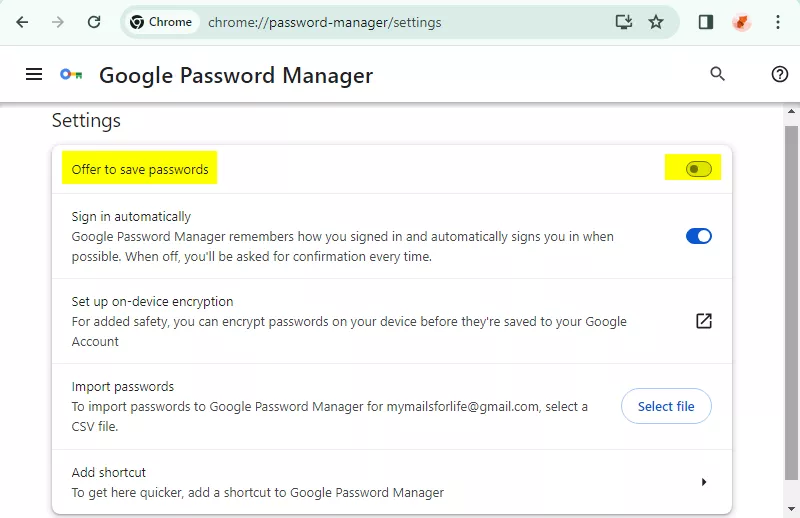The height and width of the screenshot is (518, 800).
Task: Reload the current page
Action: [94, 22]
